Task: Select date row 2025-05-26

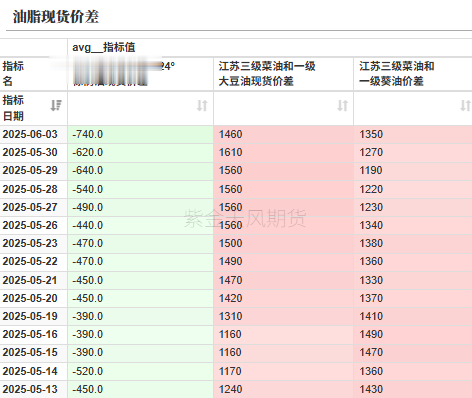Action: pyautogui.click(x=33, y=225)
